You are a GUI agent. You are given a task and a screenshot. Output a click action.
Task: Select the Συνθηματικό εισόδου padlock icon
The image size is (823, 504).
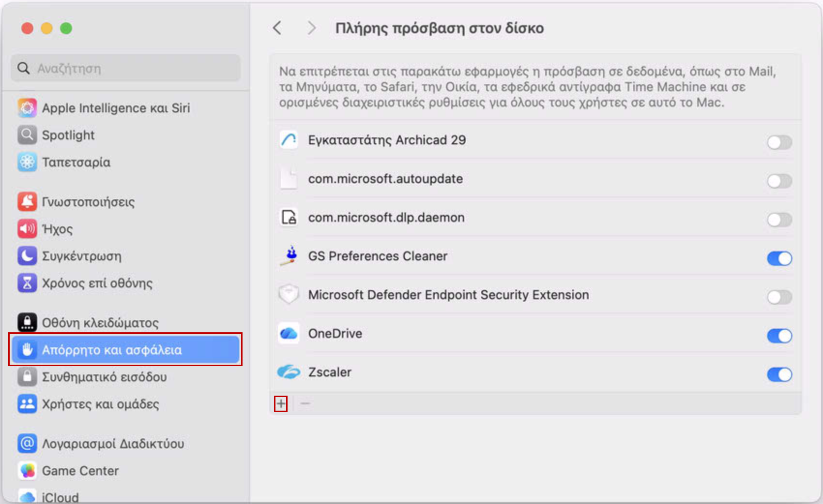(27, 377)
